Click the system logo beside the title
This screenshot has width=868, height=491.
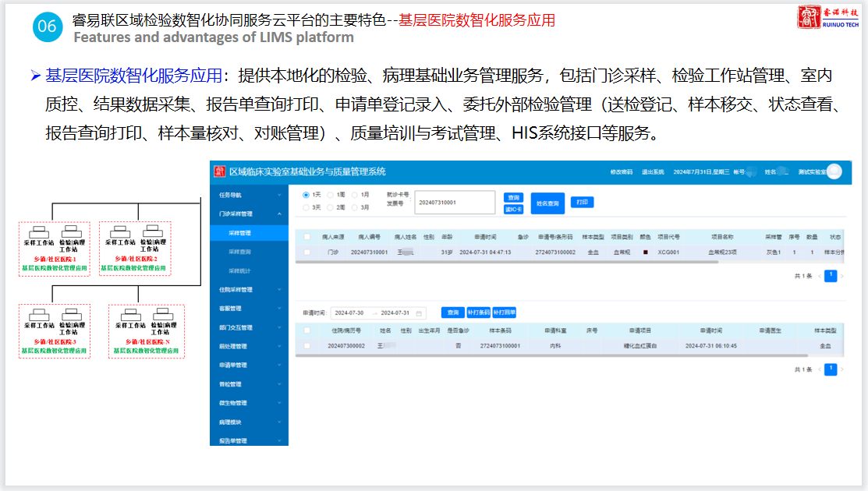pyautogui.click(x=219, y=171)
